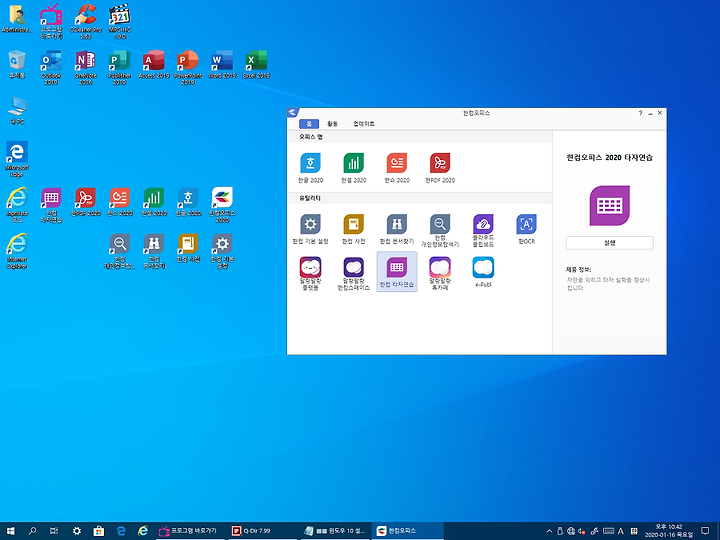
Task: Switch to the 홈 tab in Hancom Office
Action: 309,124
